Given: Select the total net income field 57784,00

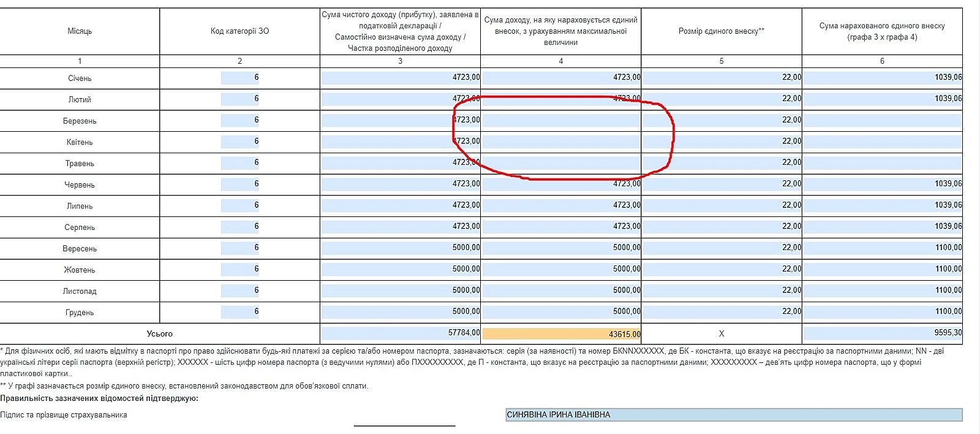Looking at the screenshot, I should (x=401, y=333).
